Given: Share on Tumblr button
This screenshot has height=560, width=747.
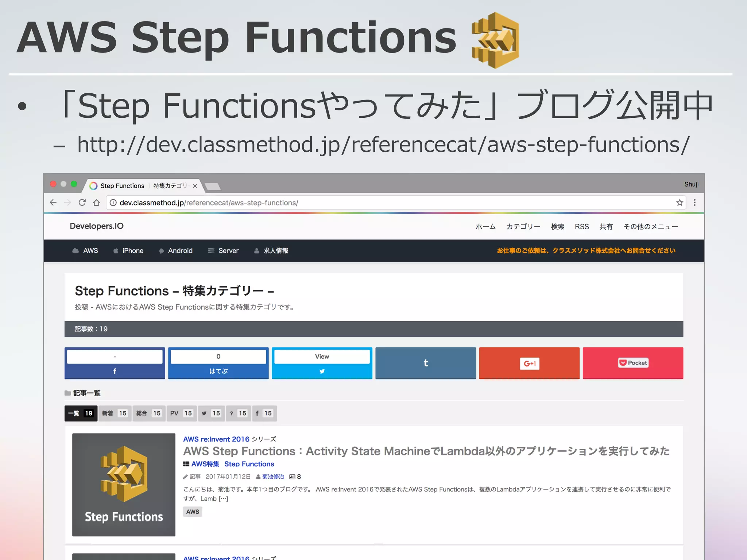Looking at the screenshot, I should tap(426, 363).
